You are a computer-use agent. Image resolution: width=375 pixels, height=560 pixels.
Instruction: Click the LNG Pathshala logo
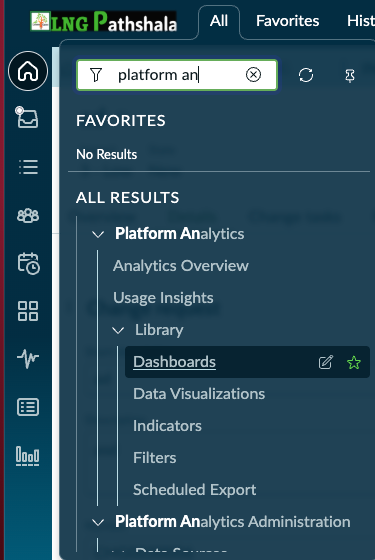(x=103, y=21)
